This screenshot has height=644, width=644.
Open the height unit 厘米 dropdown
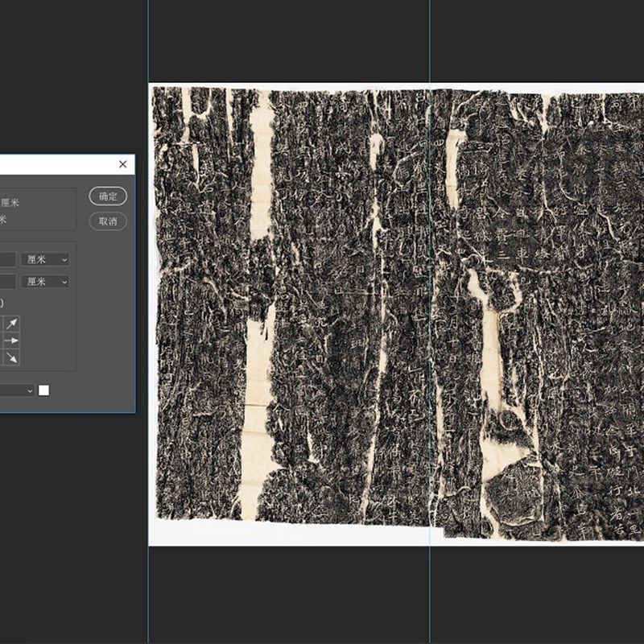45,282
